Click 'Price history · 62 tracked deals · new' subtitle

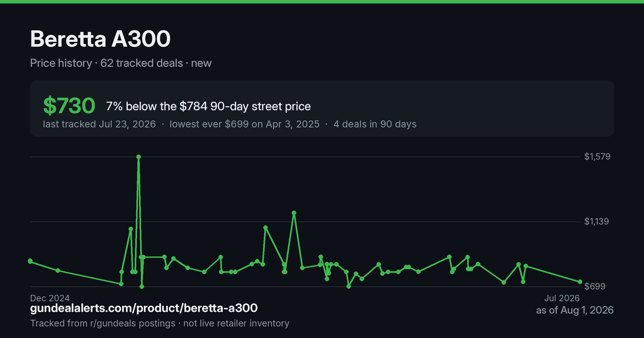coord(121,63)
